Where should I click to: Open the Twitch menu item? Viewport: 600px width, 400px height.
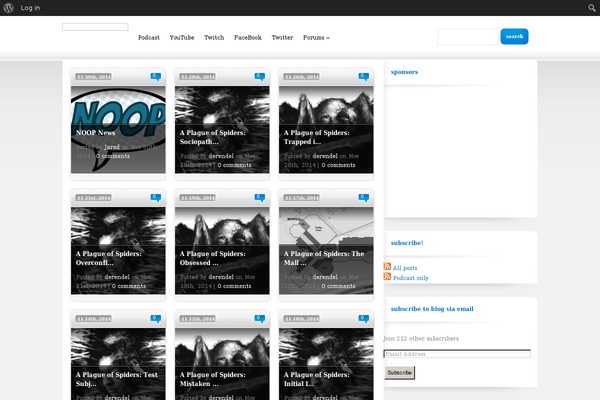(214, 38)
